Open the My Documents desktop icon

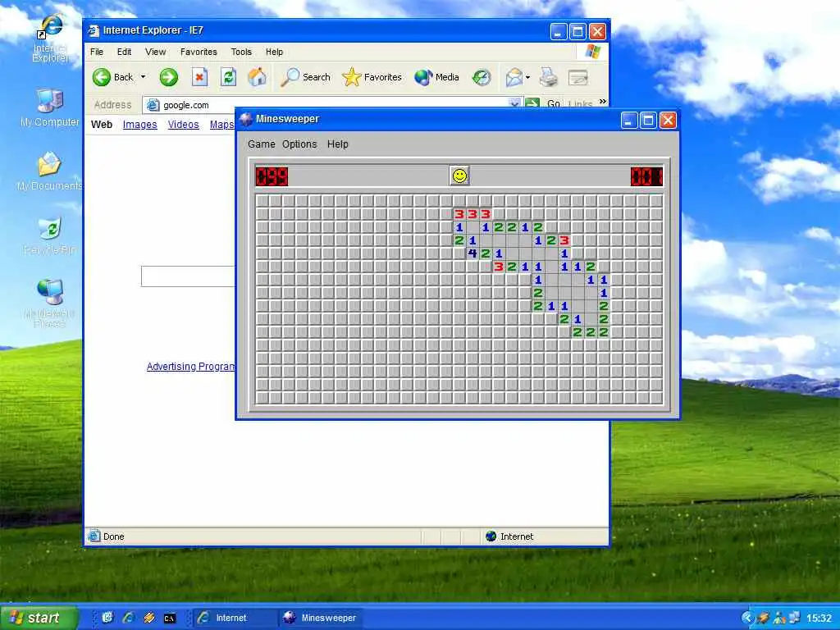[49, 171]
